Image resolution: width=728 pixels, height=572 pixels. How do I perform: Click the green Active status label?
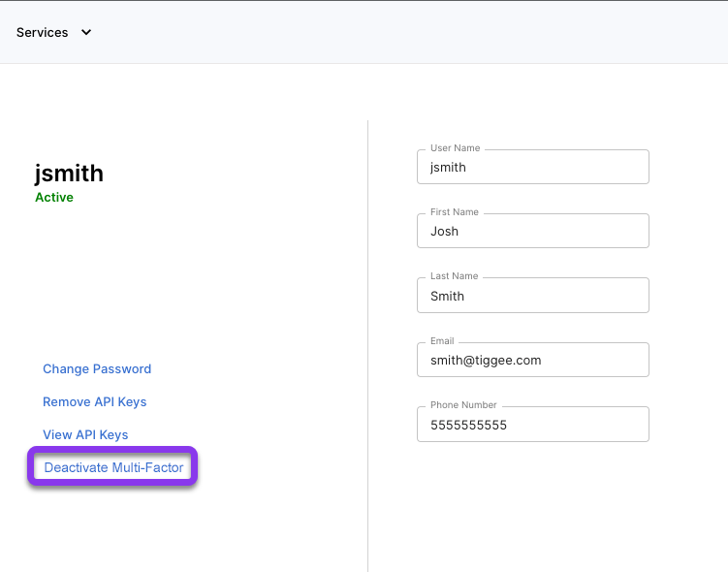[x=54, y=198]
